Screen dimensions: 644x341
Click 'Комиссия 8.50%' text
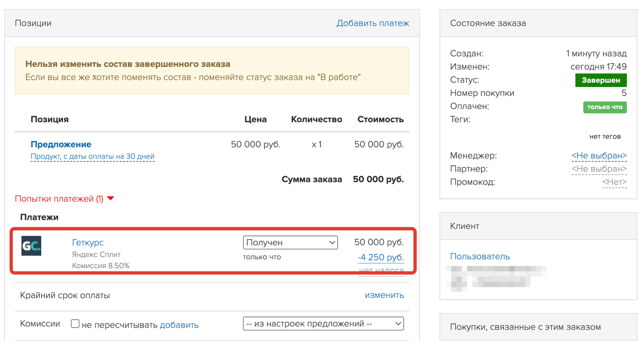pyautogui.click(x=100, y=265)
